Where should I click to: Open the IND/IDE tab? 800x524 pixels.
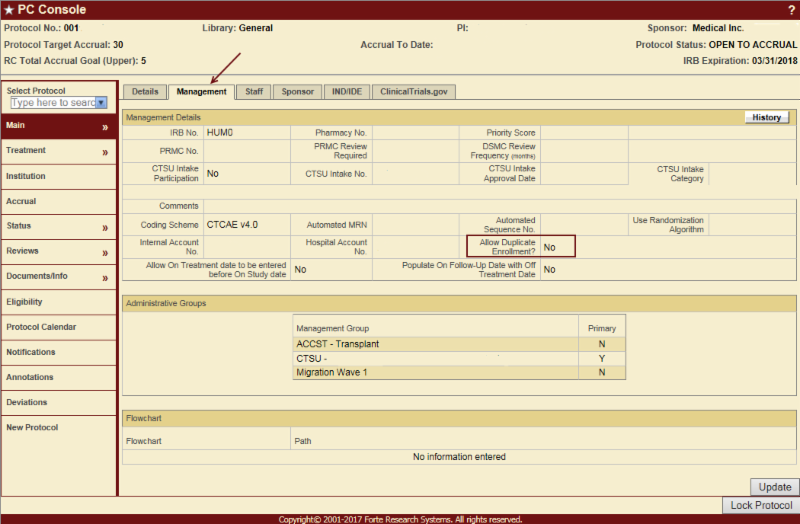347,91
